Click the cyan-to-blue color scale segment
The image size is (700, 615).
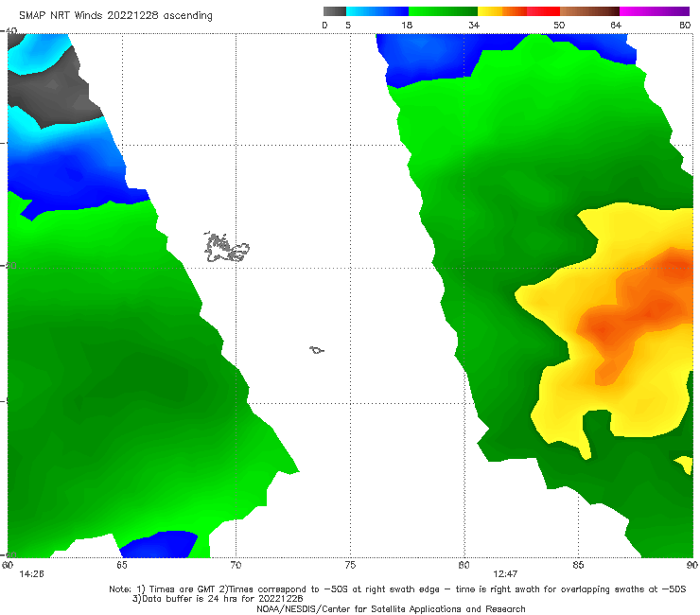click(377, 11)
